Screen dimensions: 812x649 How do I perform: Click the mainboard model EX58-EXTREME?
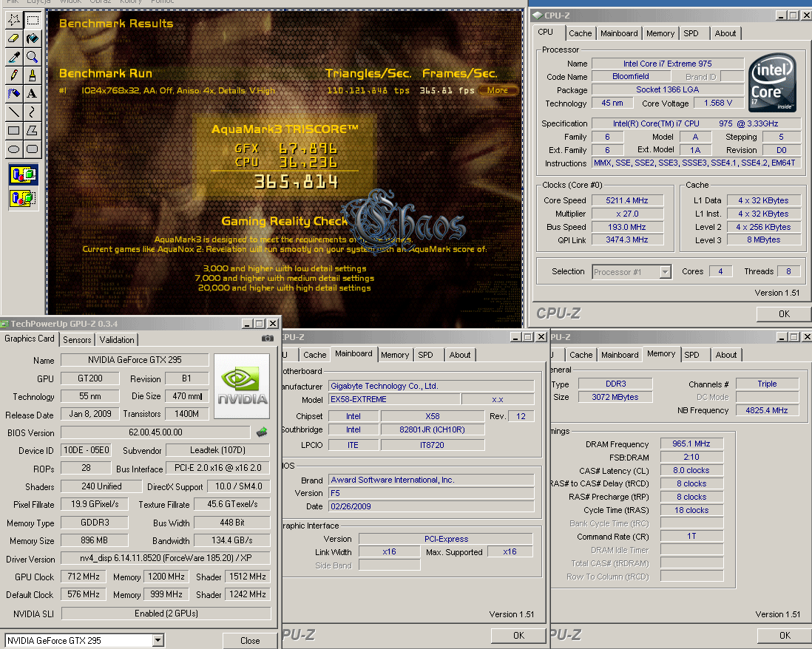[x=394, y=400]
